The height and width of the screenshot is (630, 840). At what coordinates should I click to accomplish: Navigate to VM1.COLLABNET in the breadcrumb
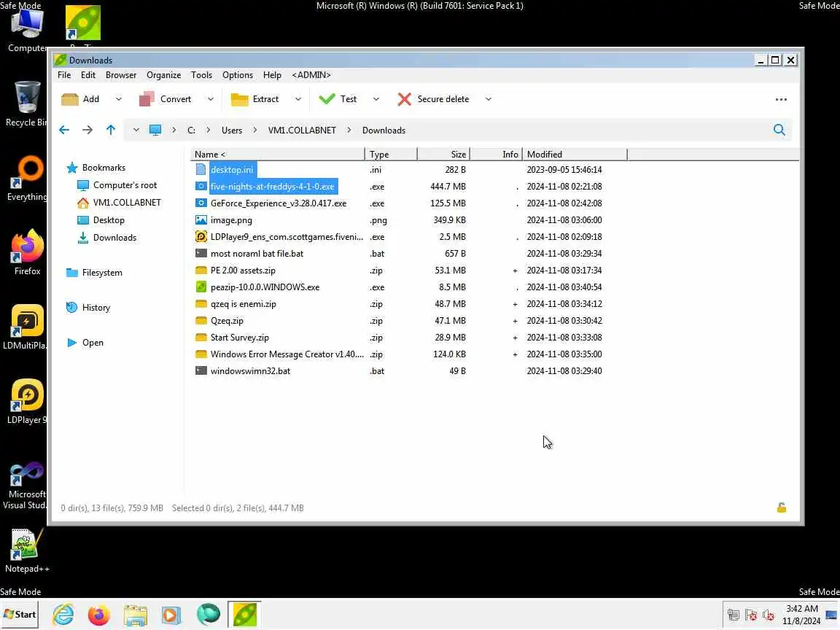pyautogui.click(x=302, y=131)
